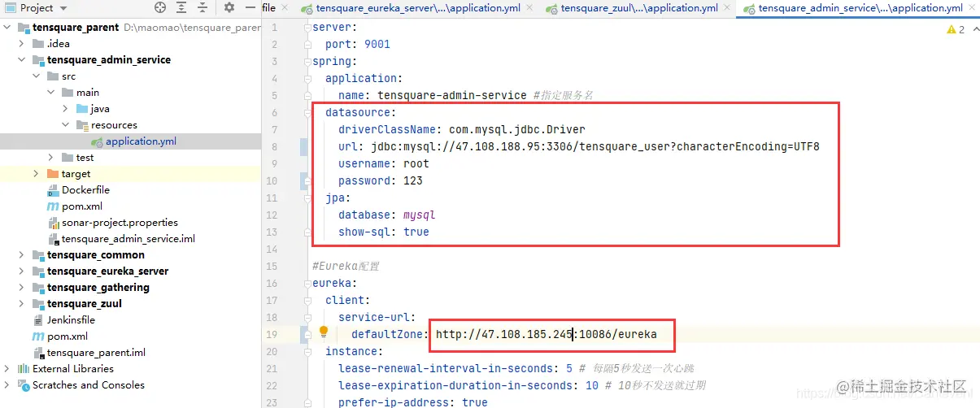Image resolution: width=980 pixels, height=408 pixels.
Task: Hide the Project tool window with minus icon
Action: (x=250, y=7)
